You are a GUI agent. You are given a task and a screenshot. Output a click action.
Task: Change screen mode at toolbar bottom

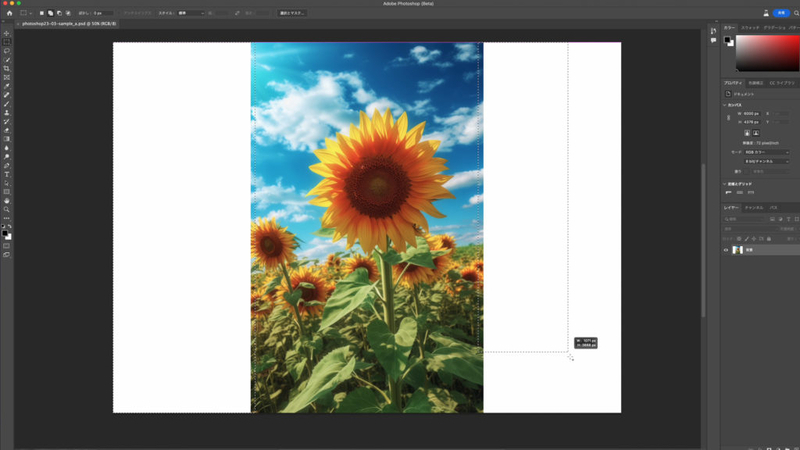(x=7, y=255)
